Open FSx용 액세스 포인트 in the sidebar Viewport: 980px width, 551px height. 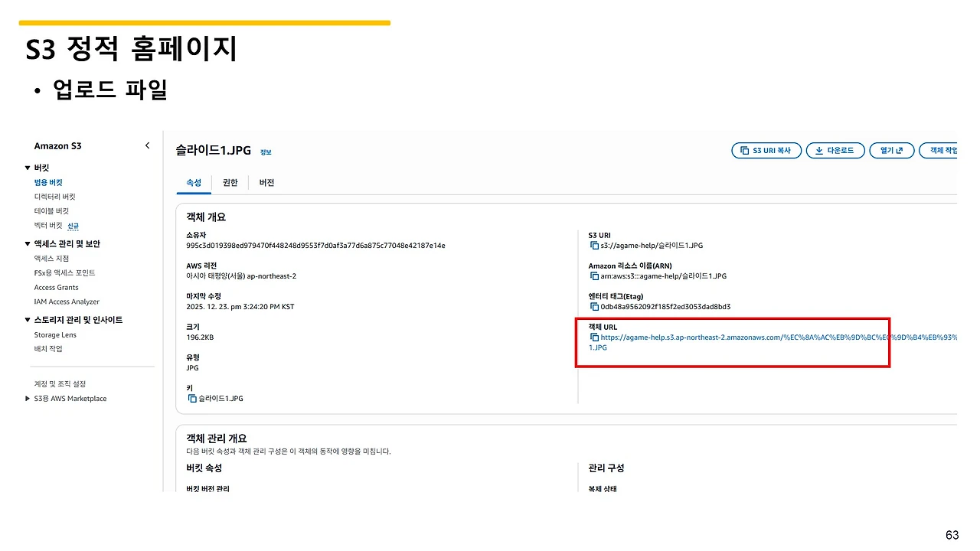(64, 273)
